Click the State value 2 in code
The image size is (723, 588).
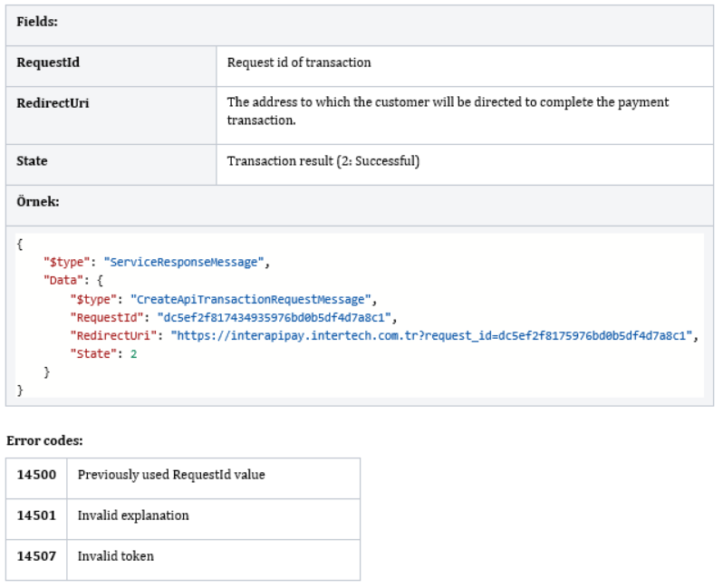133,353
